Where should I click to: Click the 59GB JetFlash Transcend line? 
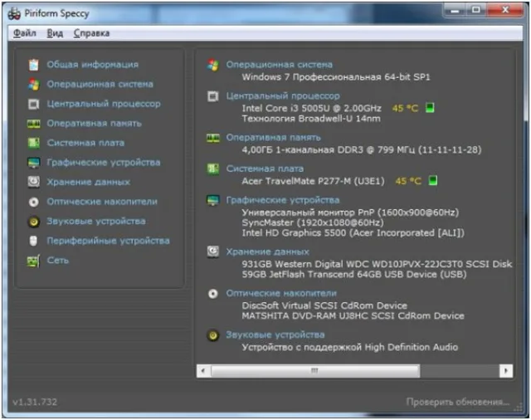[x=354, y=275]
